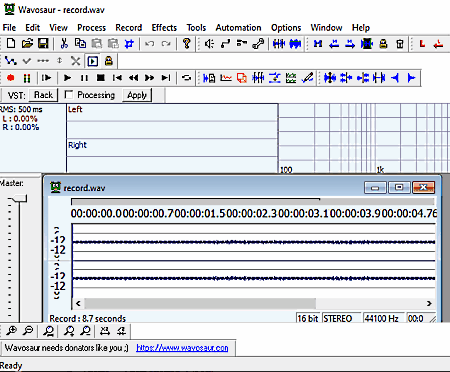Image resolution: width=450 pixels, height=372 pixels.
Task: Click the blue left-pointing triangle icon
Action: pyautogui.click(x=395, y=78)
